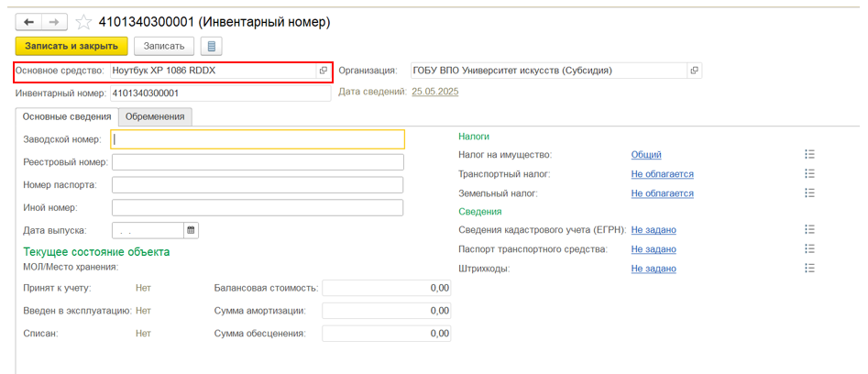Add to favorites with the star icon
This screenshot has width=868, height=374.
(x=83, y=22)
